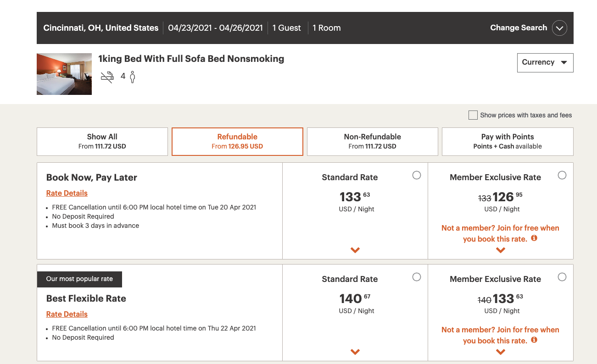This screenshot has height=364, width=597.
Task: Switch to the Non-Refundable tab
Action: pyautogui.click(x=373, y=142)
